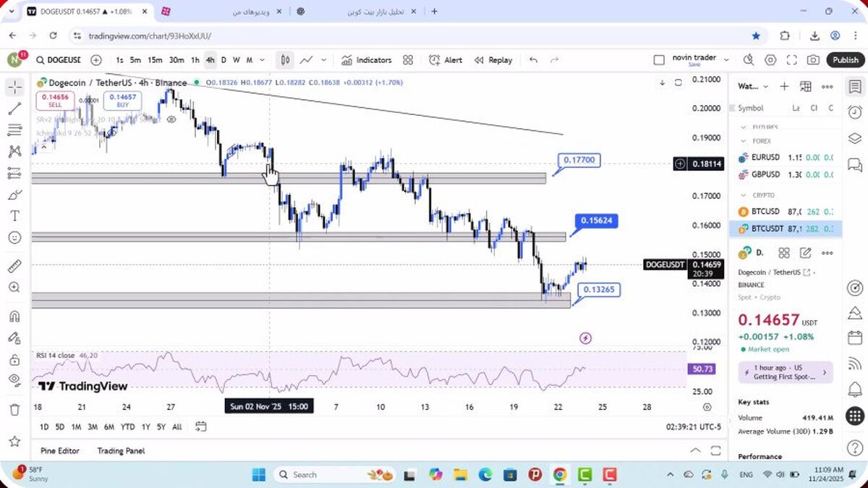The image size is (868, 488).
Task: Collapse the CRYPTO watchlist section
Action: click(744, 195)
